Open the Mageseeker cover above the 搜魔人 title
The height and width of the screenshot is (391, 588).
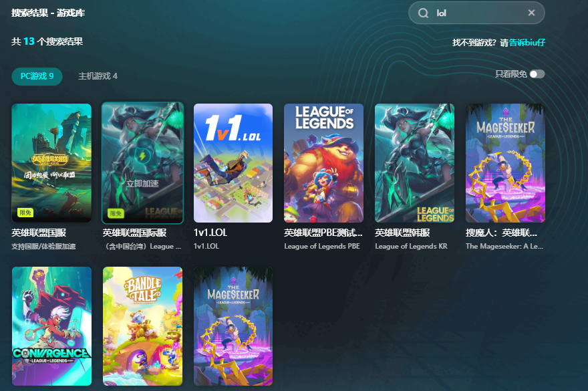point(506,163)
